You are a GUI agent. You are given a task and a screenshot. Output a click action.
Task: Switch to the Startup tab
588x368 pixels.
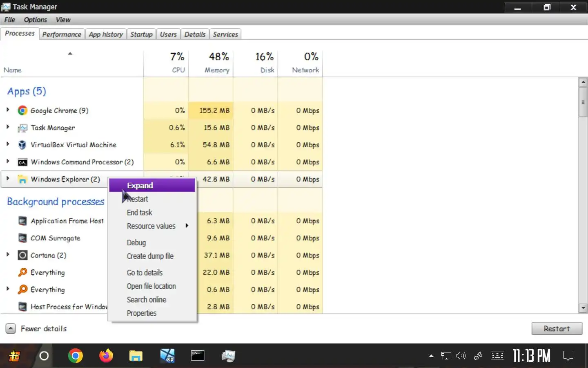141,34
